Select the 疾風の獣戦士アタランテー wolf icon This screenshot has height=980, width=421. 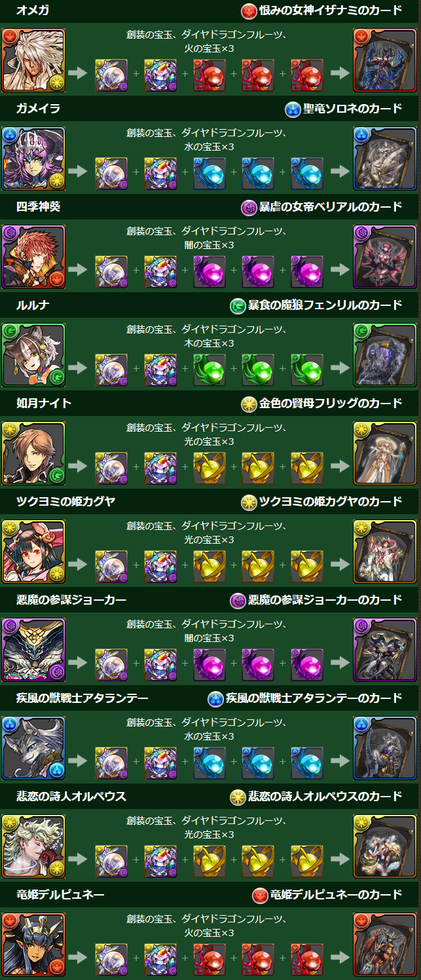pyautogui.click(x=33, y=748)
